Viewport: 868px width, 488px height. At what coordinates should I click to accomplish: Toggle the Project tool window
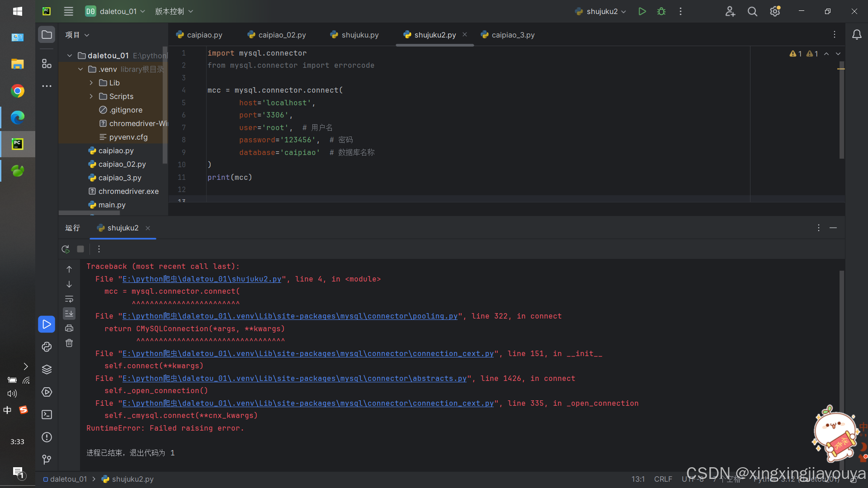[47, 35]
